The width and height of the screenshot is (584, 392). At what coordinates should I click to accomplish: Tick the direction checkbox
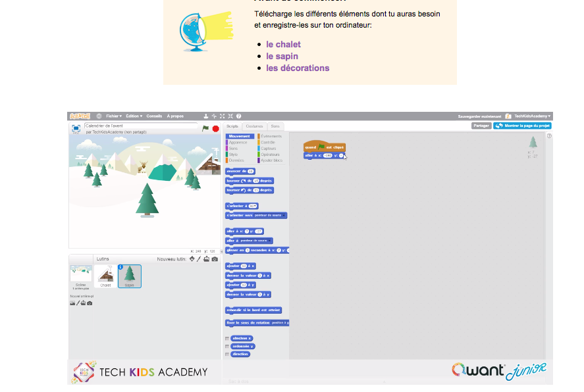(x=227, y=354)
